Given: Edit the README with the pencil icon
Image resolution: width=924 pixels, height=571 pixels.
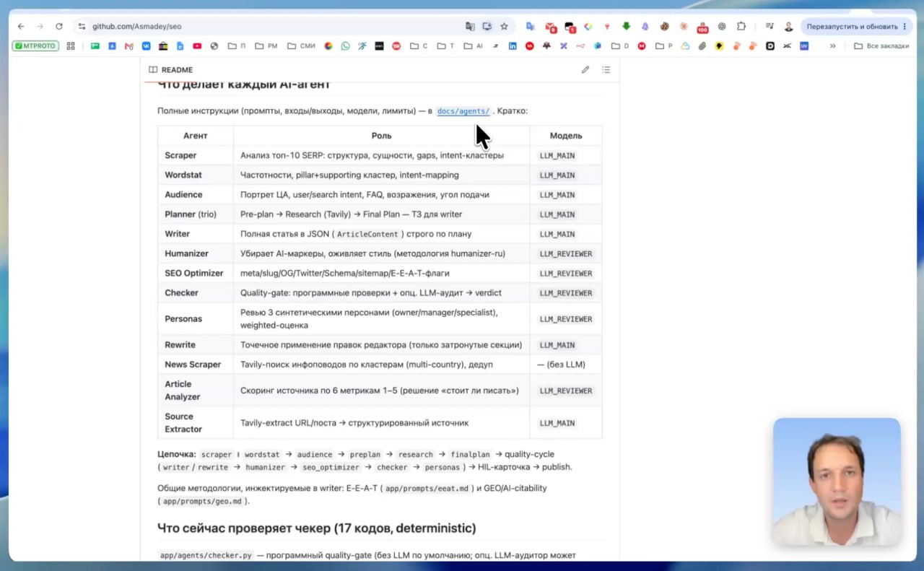Looking at the screenshot, I should coord(585,70).
